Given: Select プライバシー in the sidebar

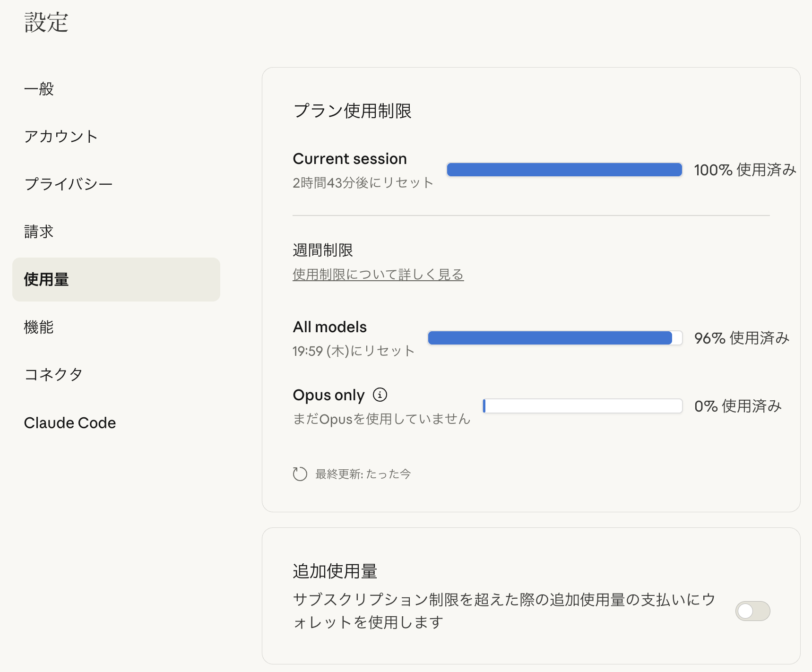Looking at the screenshot, I should pyautogui.click(x=69, y=184).
